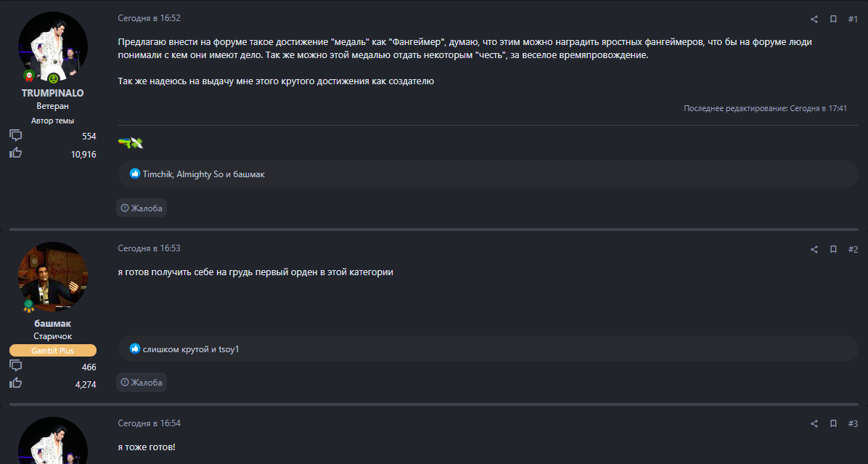Viewport: 868px width, 464px height.
Task: Open башмак username link
Action: click(x=53, y=323)
